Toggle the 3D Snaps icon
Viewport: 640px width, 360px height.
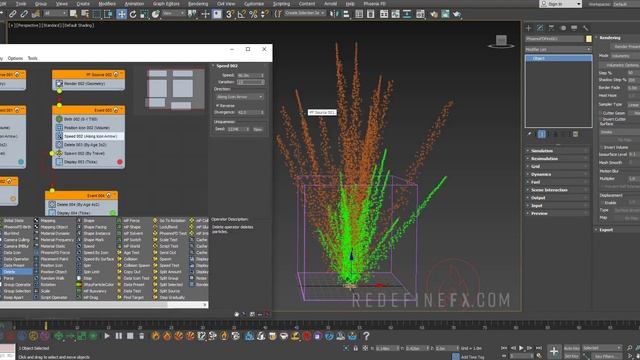click(x=230, y=14)
